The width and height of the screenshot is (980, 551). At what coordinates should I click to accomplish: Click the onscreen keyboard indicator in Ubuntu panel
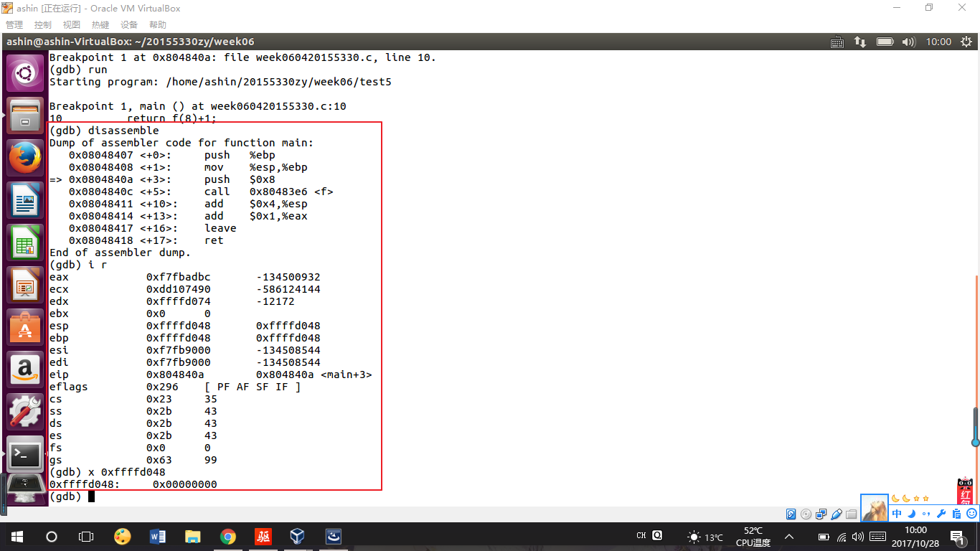point(837,42)
